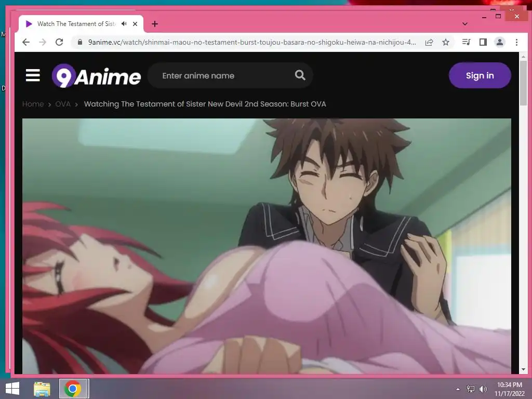
Task: Open the Windows Start menu
Action: point(12,389)
